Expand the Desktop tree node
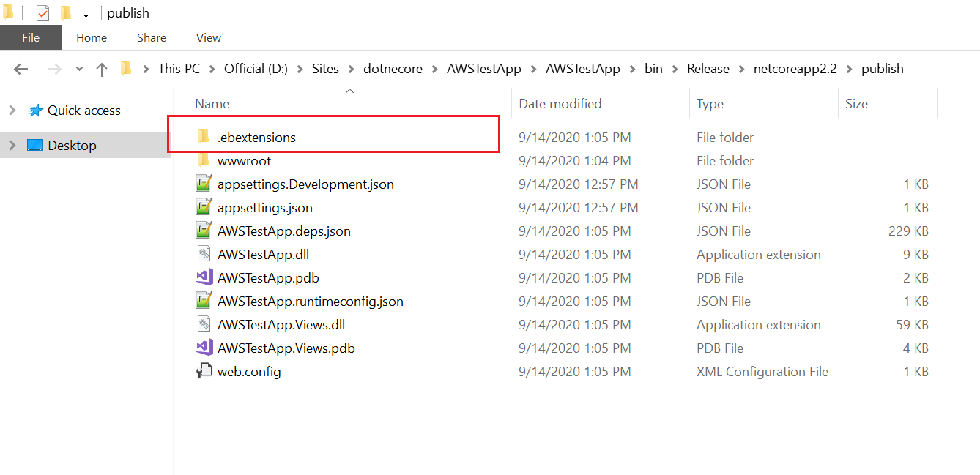This screenshot has height=475, width=980. (x=12, y=146)
